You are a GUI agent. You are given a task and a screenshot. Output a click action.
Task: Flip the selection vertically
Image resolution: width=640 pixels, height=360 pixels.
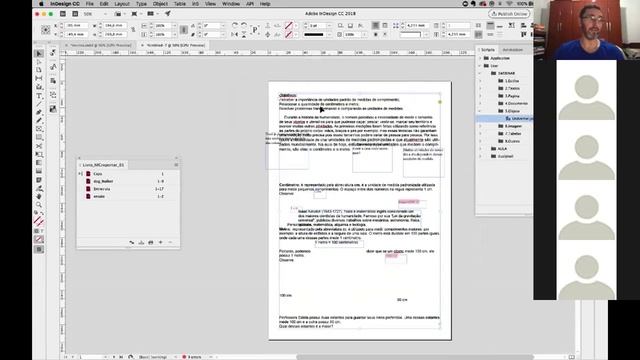coord(244,35)
